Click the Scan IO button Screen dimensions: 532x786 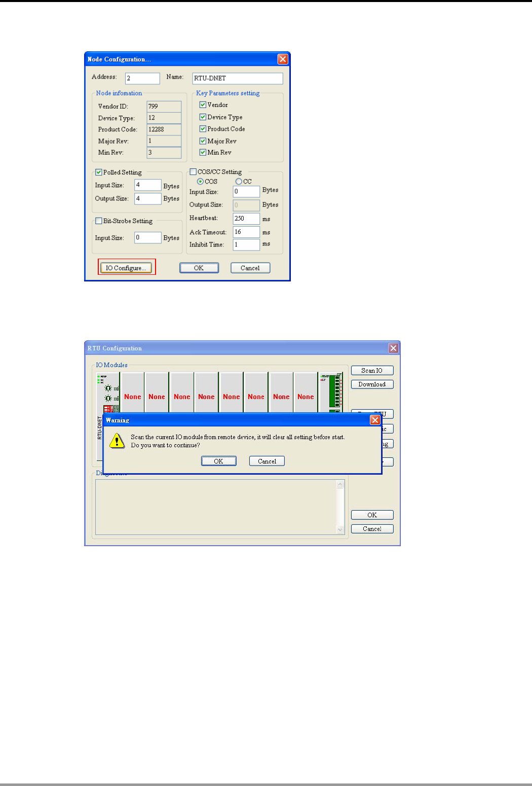pos(372,371)
